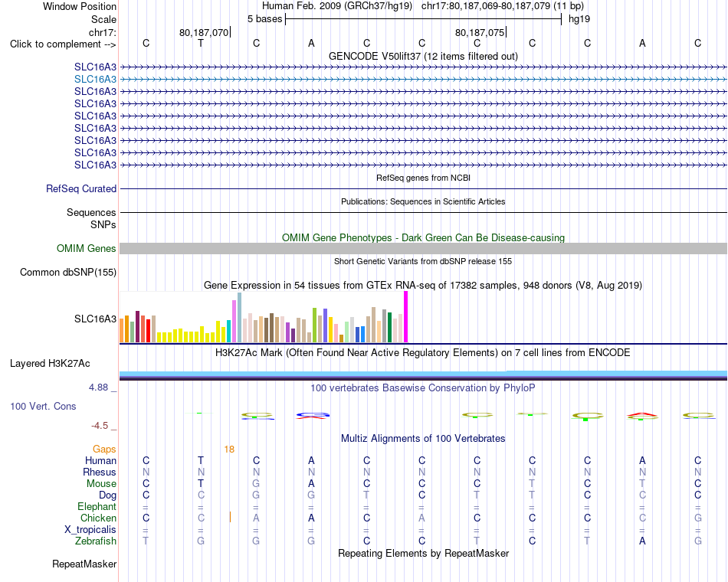Screen dimensions: 728x582
Task: Click the Human species label
Action: (x=100, y=460)
